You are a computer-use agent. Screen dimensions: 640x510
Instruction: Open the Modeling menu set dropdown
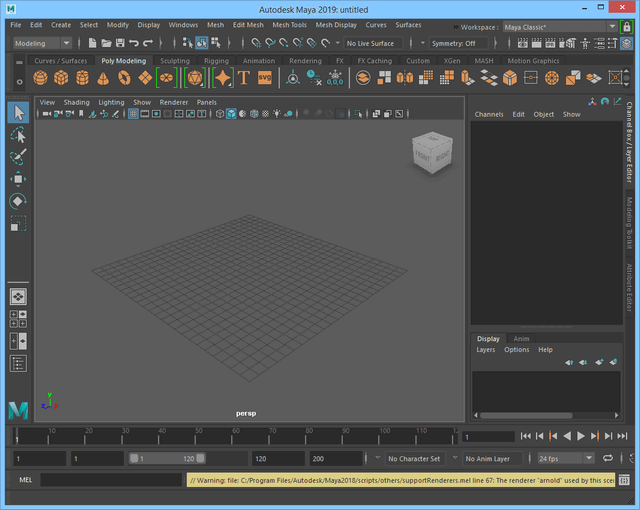[42, 43]
